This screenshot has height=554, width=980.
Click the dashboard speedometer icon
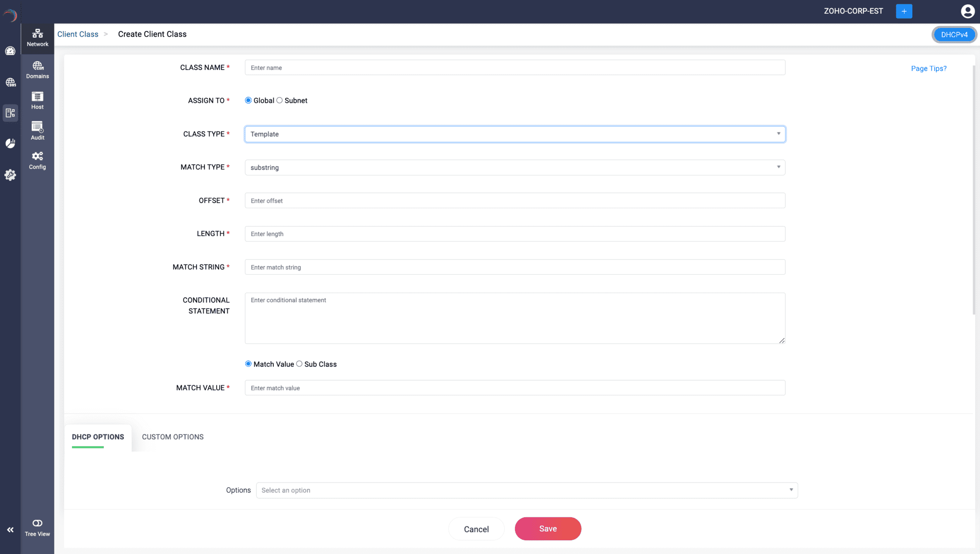coord(10,51)
